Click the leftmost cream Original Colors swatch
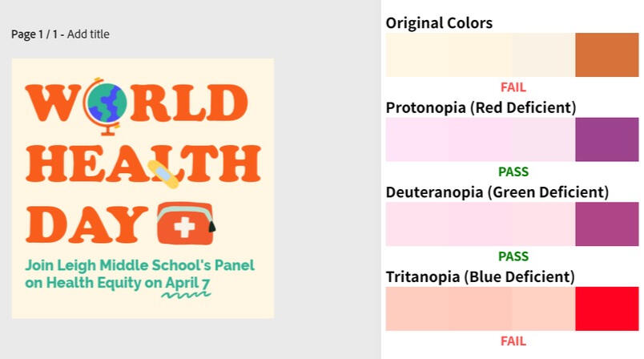644x359 pixels. coord(449,55)
